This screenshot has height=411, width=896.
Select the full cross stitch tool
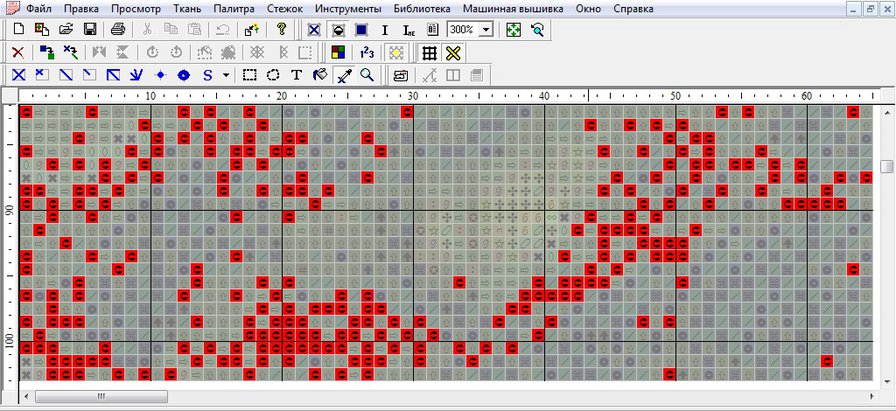(x=19, y=75)
